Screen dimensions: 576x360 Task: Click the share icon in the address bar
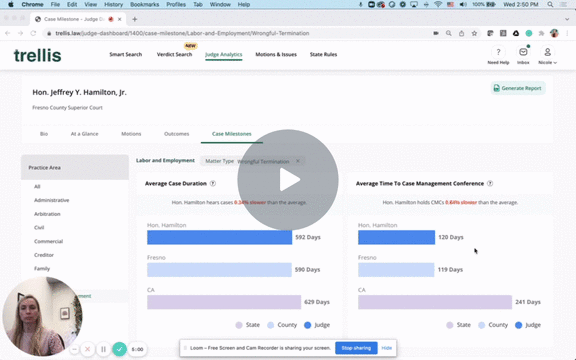461,33
